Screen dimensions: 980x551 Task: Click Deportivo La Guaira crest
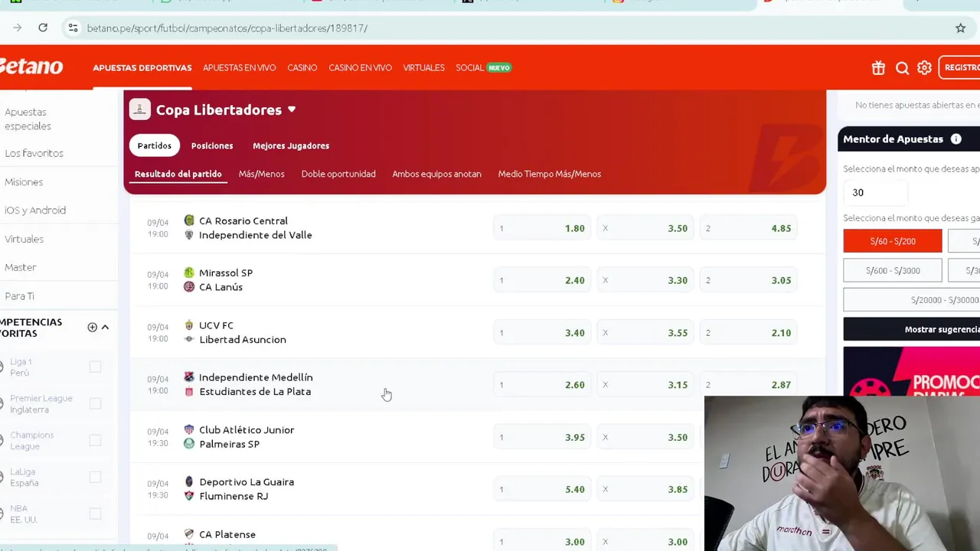(189, 482)
